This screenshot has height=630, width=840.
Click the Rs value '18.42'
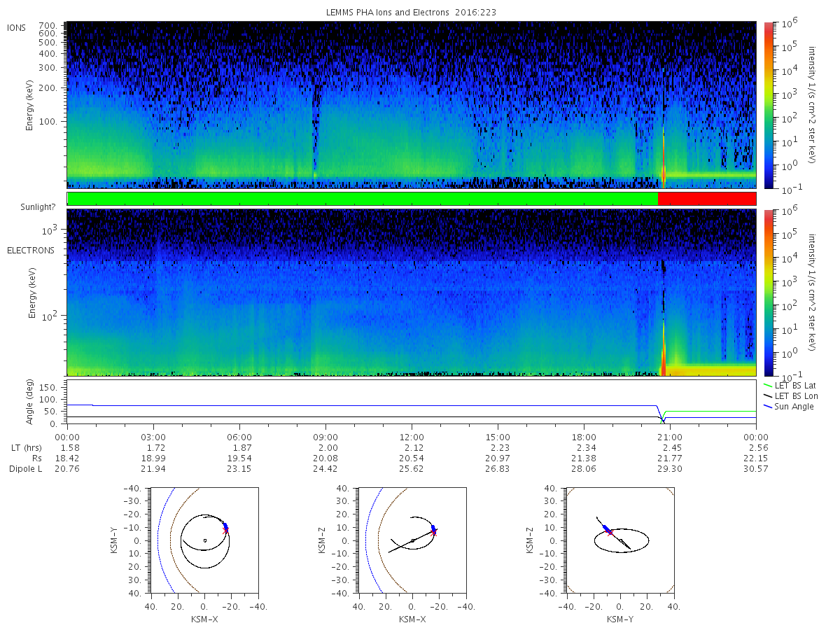pyautogui.click(x=67, y=458)
